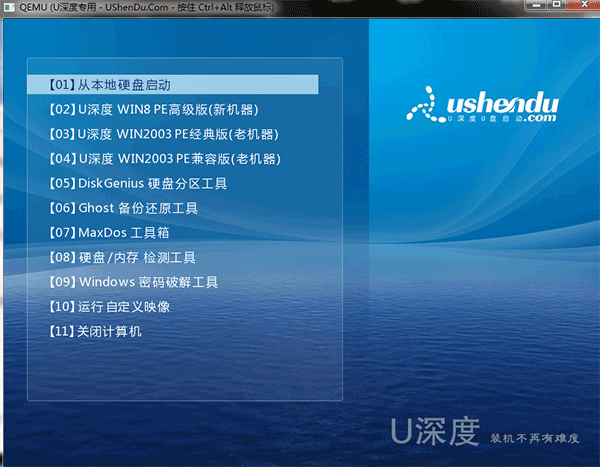600x467 pixels.
Task: Click the QEMU window icon in title bar
Action: click(x=9, y=7)
